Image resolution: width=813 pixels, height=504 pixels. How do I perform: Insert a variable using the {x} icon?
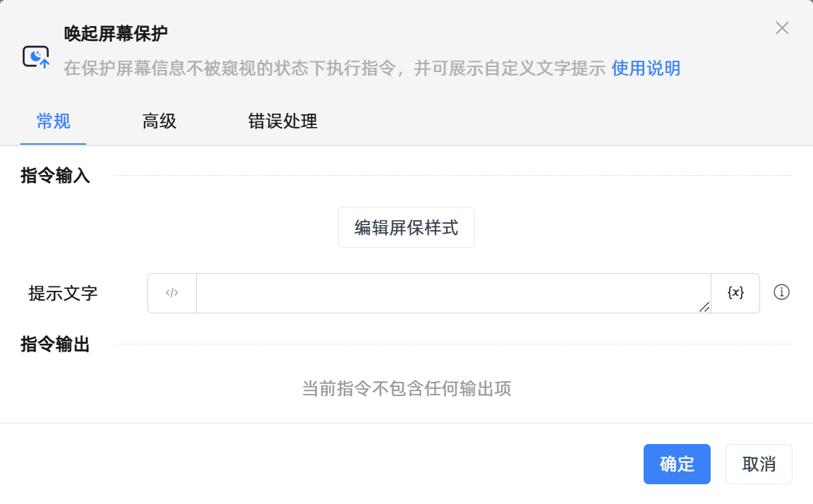coord(735,293)
